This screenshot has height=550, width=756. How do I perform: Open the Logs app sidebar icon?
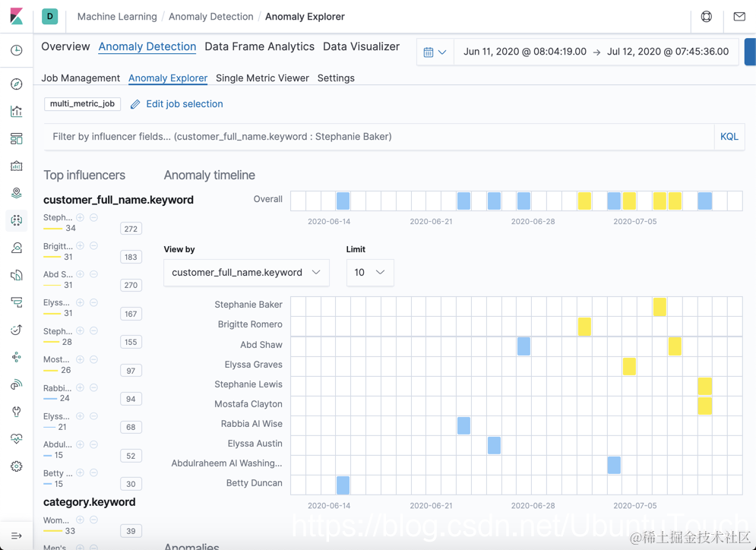tap(17, 275)
